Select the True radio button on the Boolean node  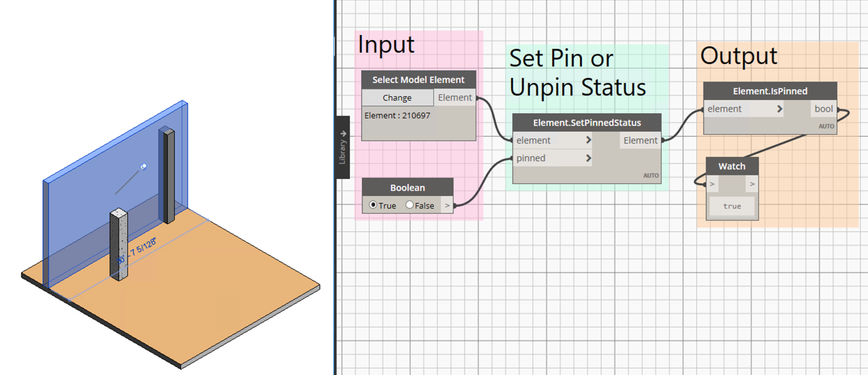tap(372, 205)
